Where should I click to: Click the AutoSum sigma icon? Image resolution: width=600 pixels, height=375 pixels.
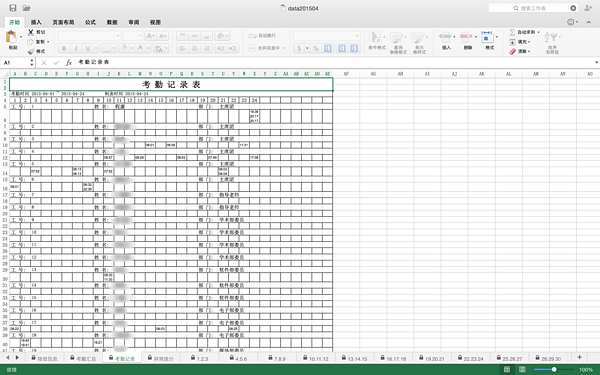click(x=512, y=32)
